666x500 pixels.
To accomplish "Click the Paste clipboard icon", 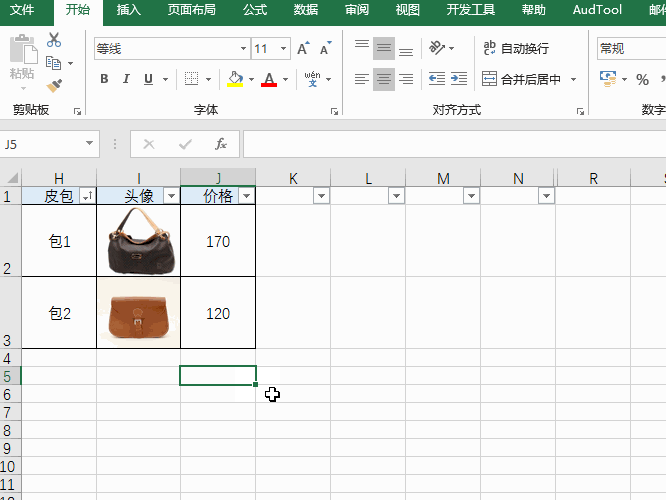I will pos(23,49).
